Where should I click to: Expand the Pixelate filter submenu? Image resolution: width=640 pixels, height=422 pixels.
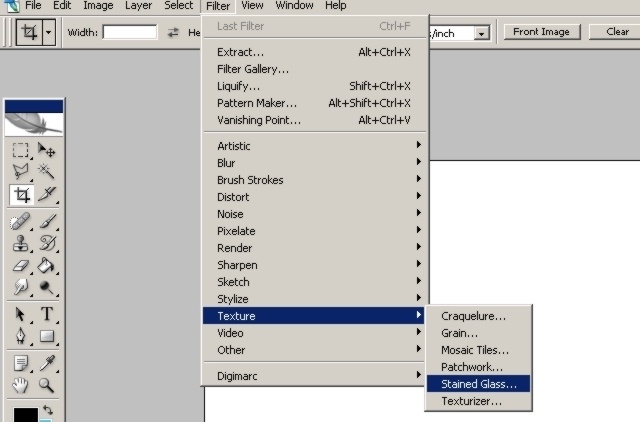click(x=314, y=231)
